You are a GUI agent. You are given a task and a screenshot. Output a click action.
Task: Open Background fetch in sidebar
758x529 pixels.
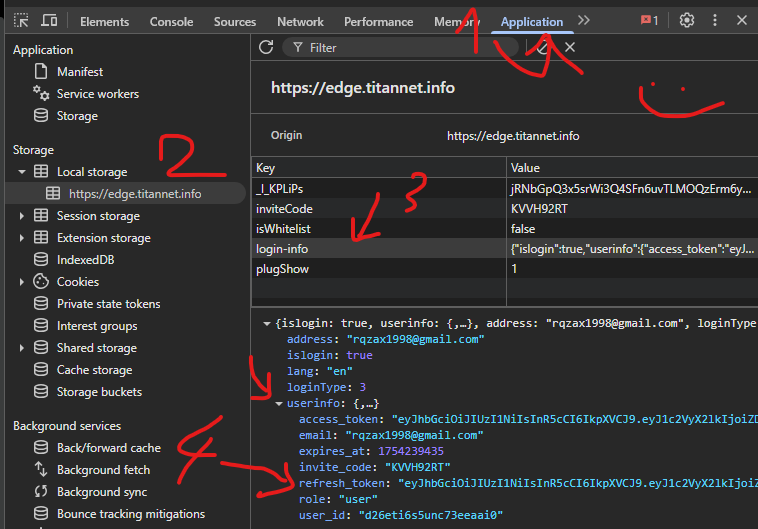103,470
